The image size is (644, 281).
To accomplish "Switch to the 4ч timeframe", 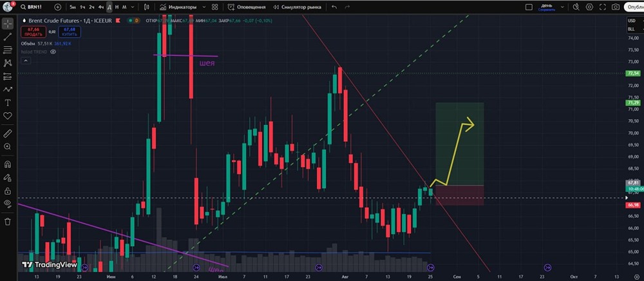I will tap(101, 7).
